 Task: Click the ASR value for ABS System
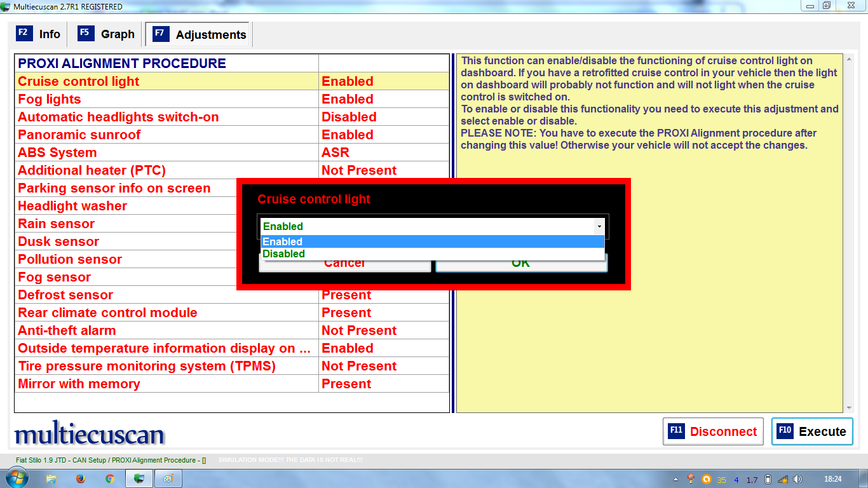(336, 152)
